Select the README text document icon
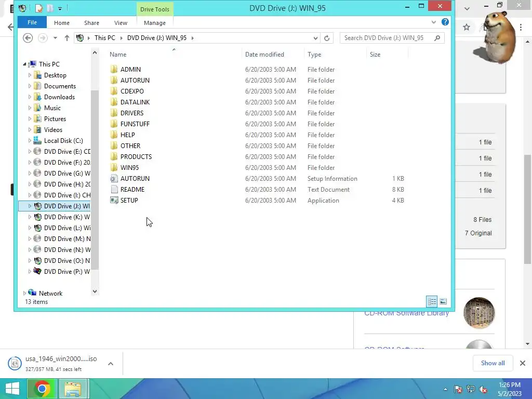532x399 pixels. click(x=114, y=189)
